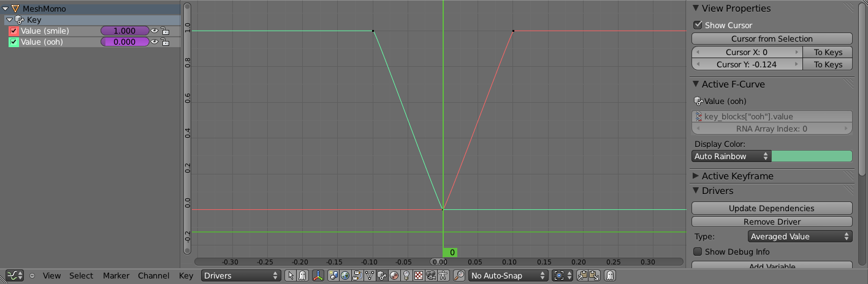Click the key_blocks["ooh"].value data path field
This screenshot has height=284, width=868.
[x=772, y=116]
